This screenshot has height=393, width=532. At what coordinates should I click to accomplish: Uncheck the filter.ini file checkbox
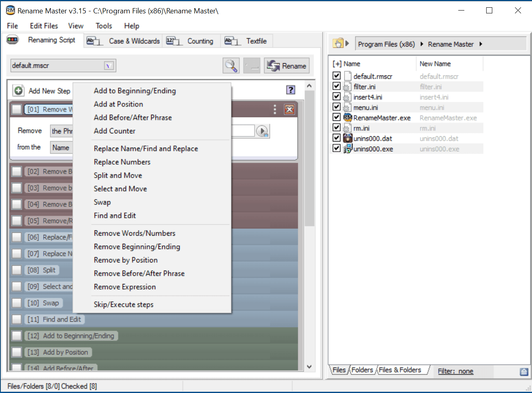(x=336, y=86)
